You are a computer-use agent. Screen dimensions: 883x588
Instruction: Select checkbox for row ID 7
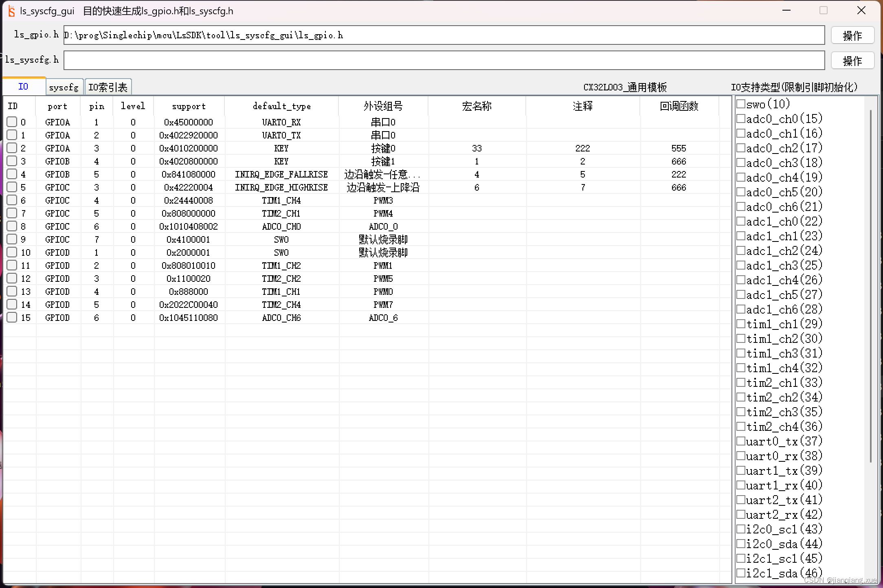pyautogui.click(x=12, y=213)
